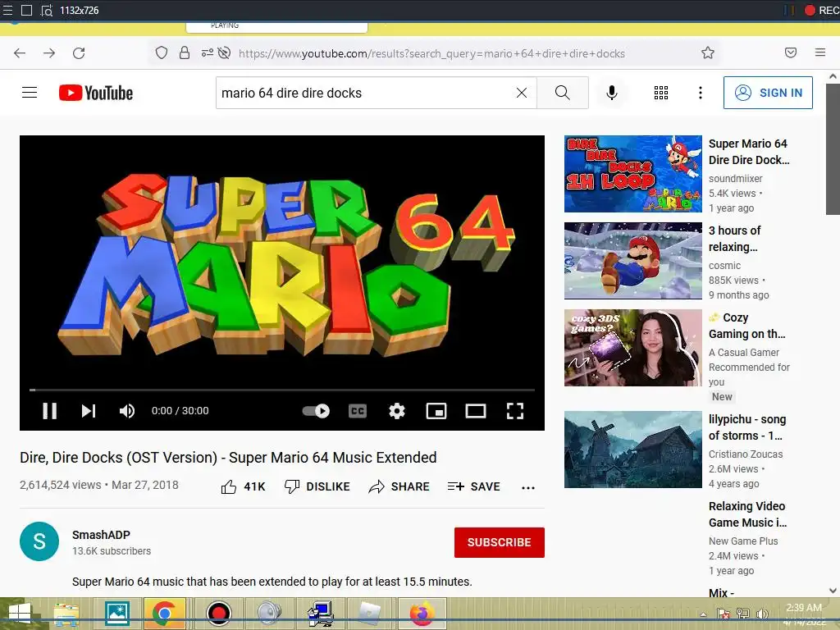
Task: Open the SmashADP channel avatar
Action: (39, 541)
